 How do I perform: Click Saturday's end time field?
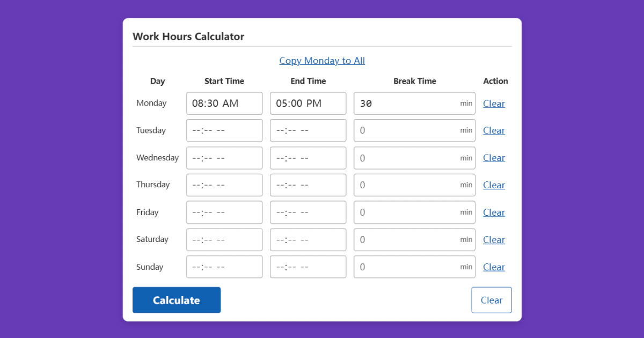[x=308, y=239]
